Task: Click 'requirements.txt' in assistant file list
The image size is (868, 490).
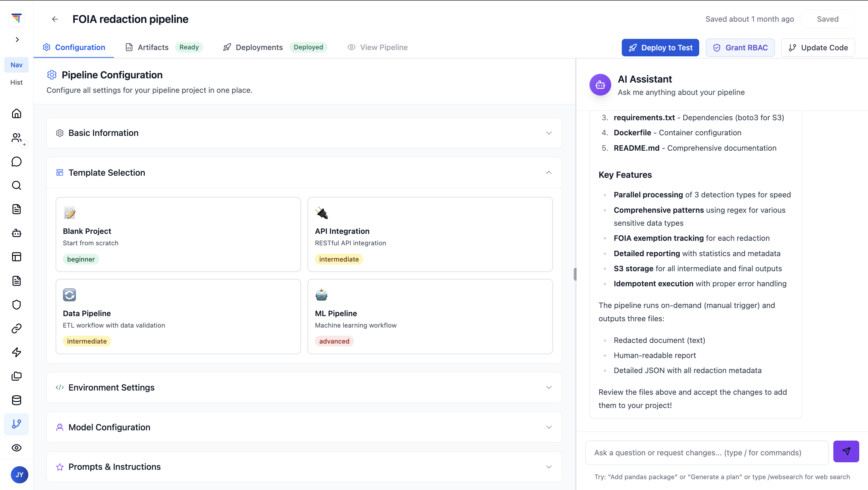Action: [x=644, y=118]
